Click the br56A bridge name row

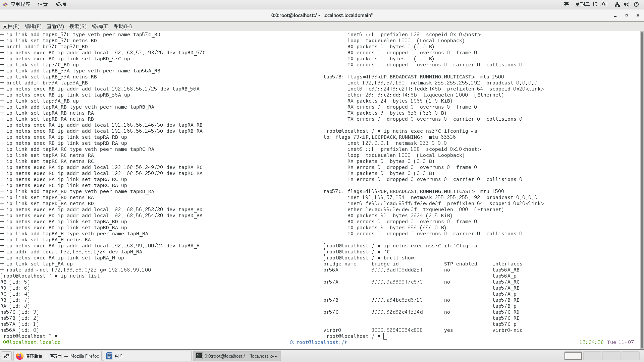(x=331, y=270)
